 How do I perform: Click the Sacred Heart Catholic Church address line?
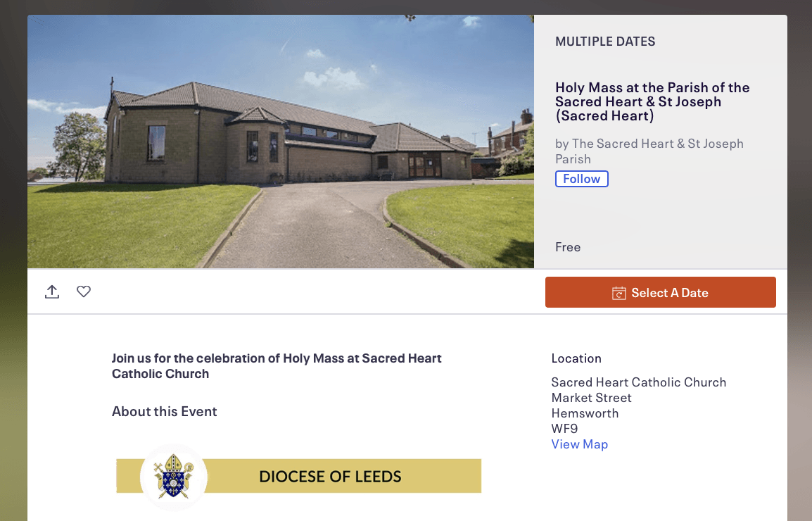pos(638,382)
